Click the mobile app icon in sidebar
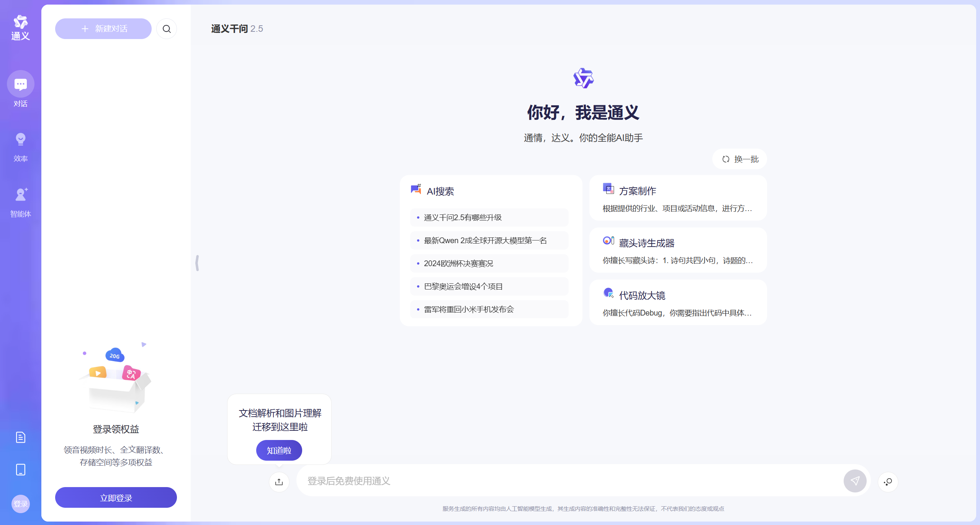This screenshot has width=980, height=525. pos(20,469)
